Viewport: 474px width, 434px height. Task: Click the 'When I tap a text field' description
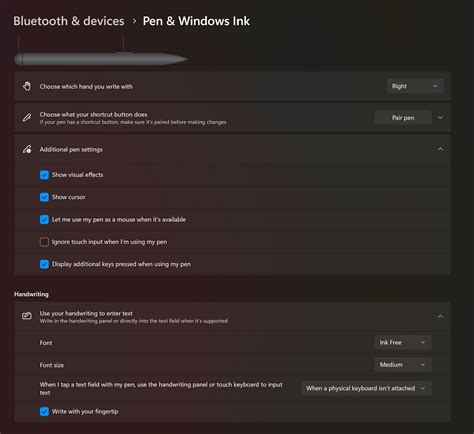tap(161, 388)
